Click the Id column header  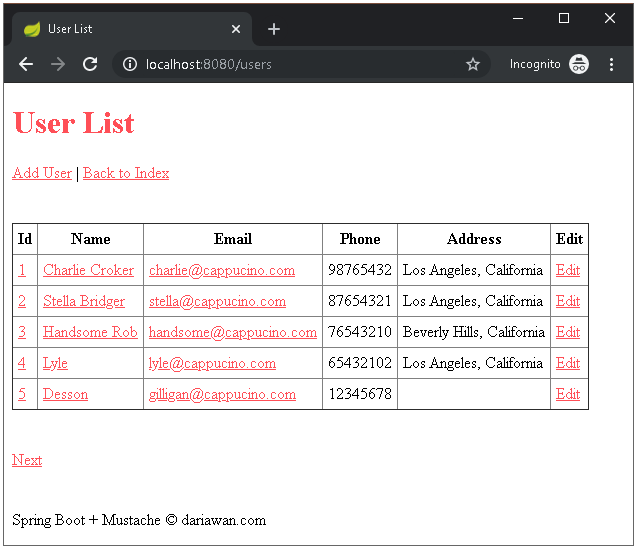(x=25, y=239)
